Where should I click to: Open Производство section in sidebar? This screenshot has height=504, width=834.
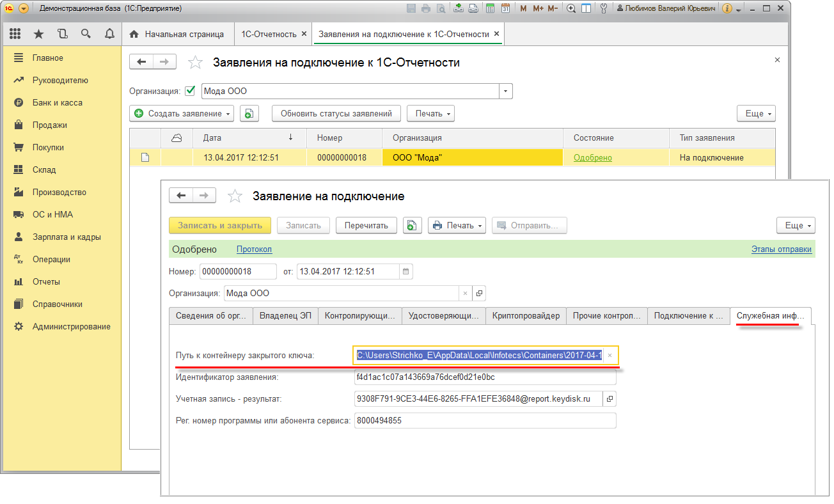pyautogui.click(x=61, y=193)
